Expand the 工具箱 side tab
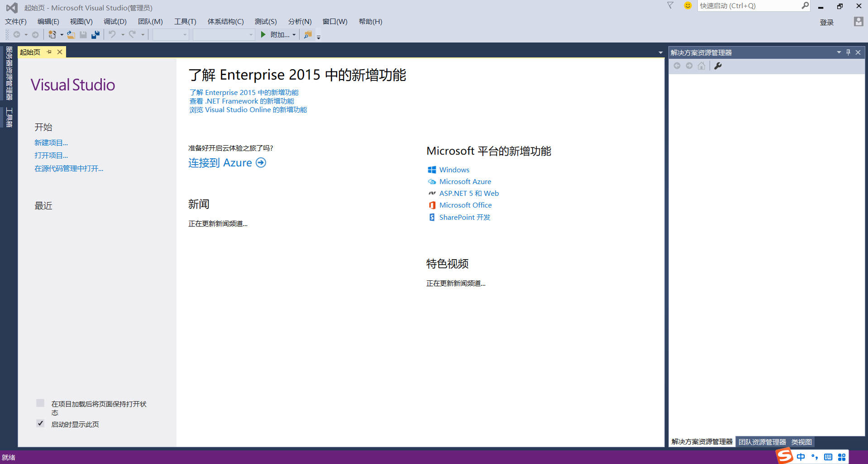Image resolution: width=868 pixels, height=464 pixels. (x=9, y=118)
